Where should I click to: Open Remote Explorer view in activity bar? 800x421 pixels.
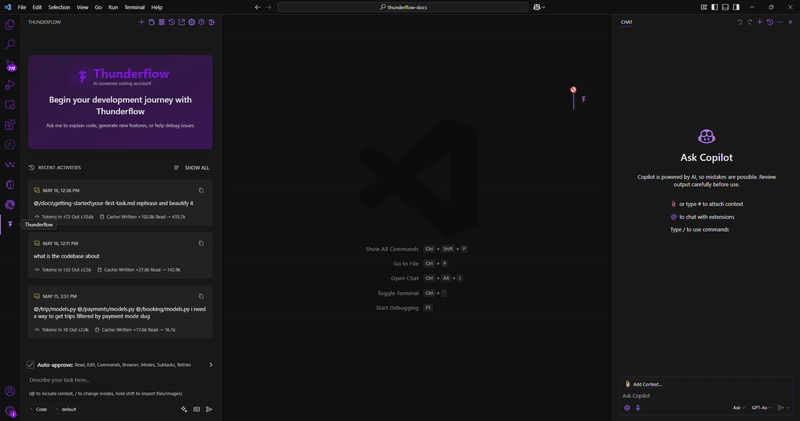pyautogui.click(x=10, y=105)
